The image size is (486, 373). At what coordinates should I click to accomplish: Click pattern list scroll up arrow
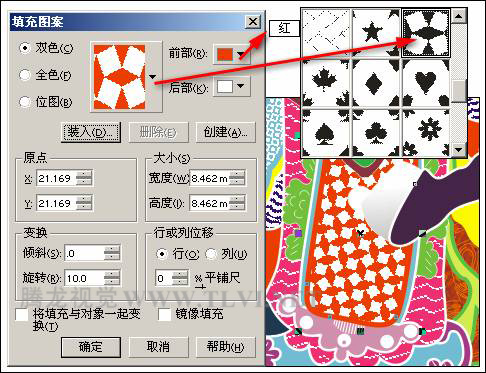pyautogui.click(x=459, y=16)
